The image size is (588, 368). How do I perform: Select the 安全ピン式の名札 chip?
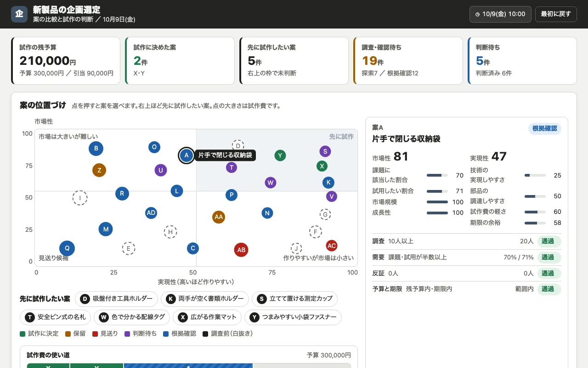pyautogui.click(x=55, y=317)
